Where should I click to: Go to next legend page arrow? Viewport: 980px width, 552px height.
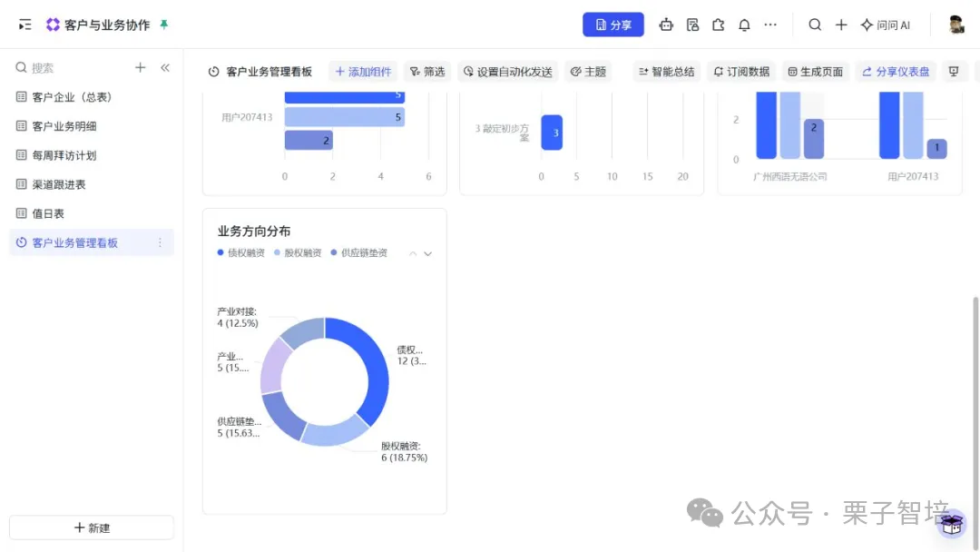pos(428,254)
